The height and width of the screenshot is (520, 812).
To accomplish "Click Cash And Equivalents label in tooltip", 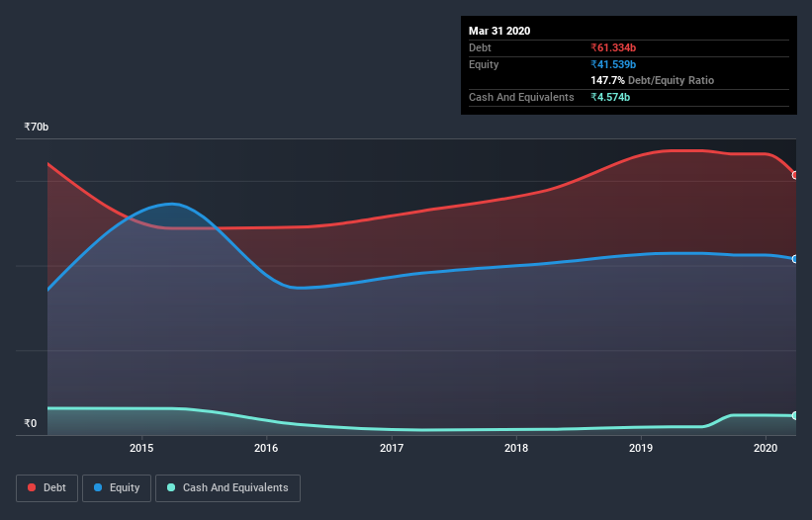I will click(521, 97).
